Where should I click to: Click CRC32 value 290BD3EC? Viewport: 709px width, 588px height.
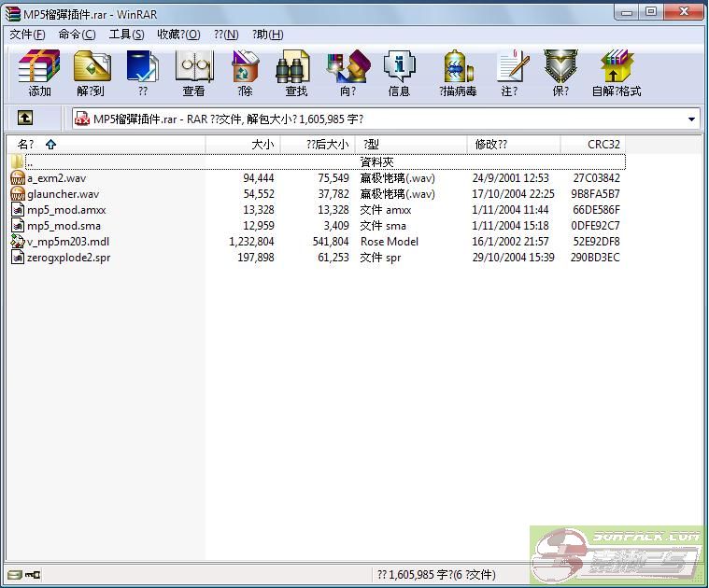coord(595,258)
